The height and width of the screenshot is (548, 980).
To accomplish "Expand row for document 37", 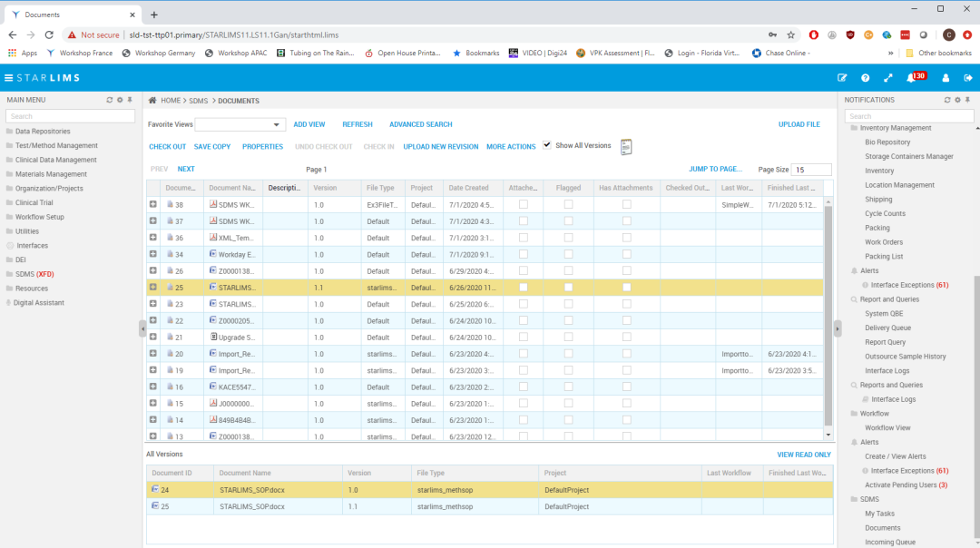I will point(153,221).
